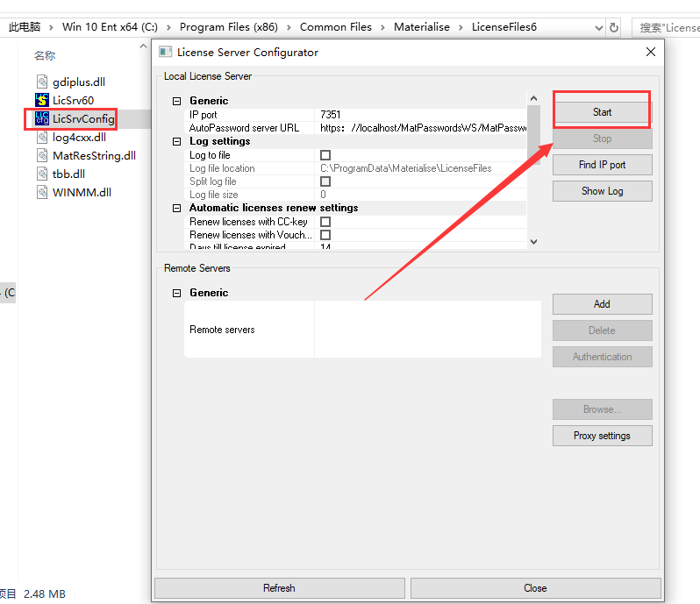Screen dimensions: 700x604
Task: Click the AutoPassword server URL value
Action: coord(423,128)
